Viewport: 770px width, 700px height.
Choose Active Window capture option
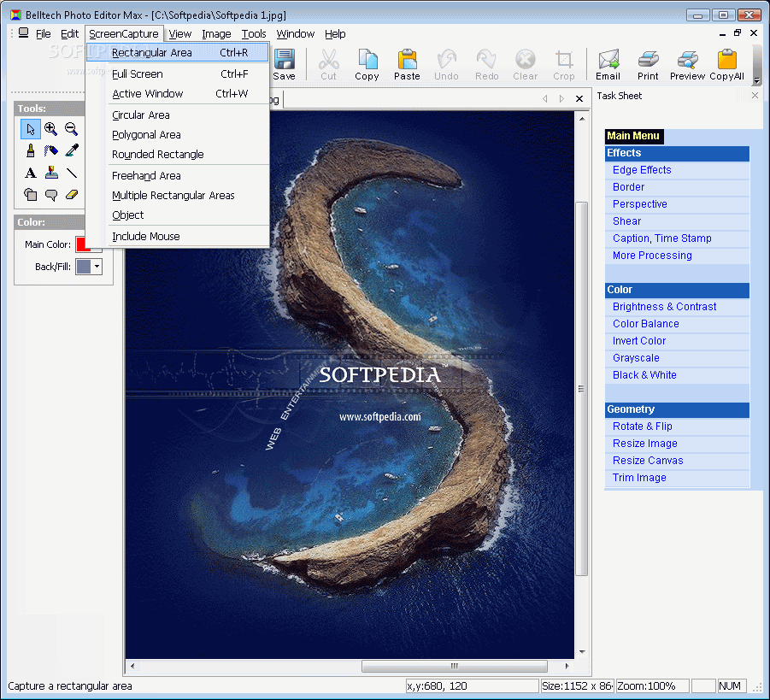179,94
